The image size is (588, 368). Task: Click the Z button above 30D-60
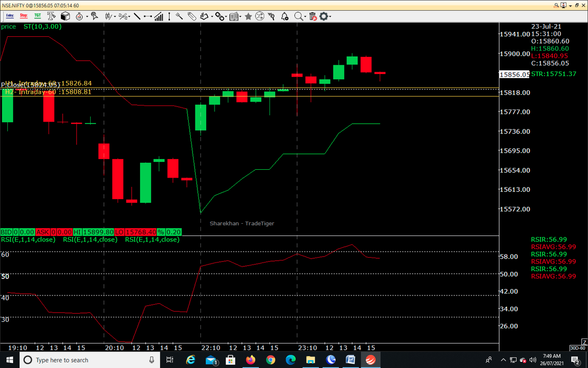coord(584,341)
